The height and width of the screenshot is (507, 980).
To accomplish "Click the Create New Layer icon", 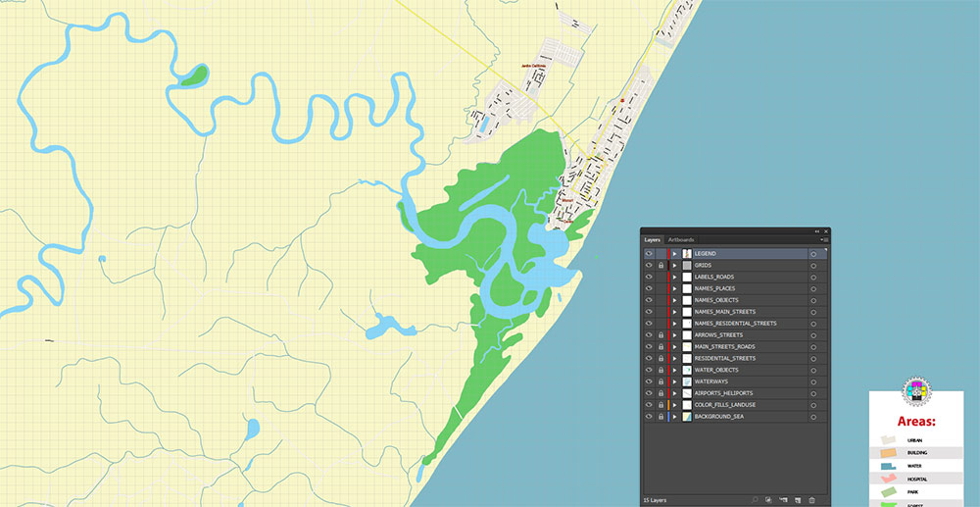I will [798, 500].
